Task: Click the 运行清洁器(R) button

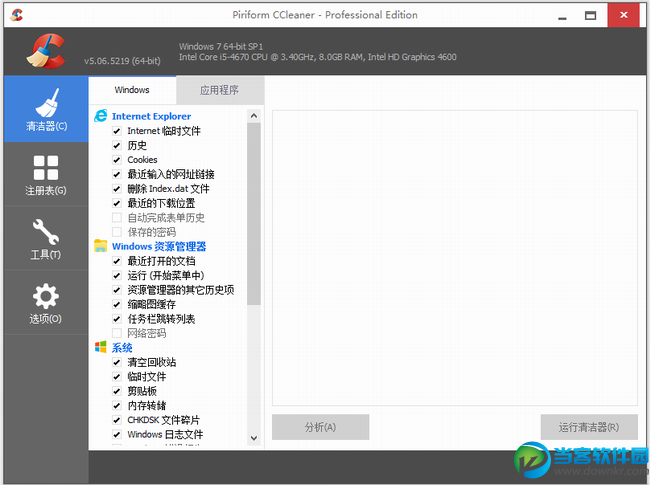Action: (589, 427)
